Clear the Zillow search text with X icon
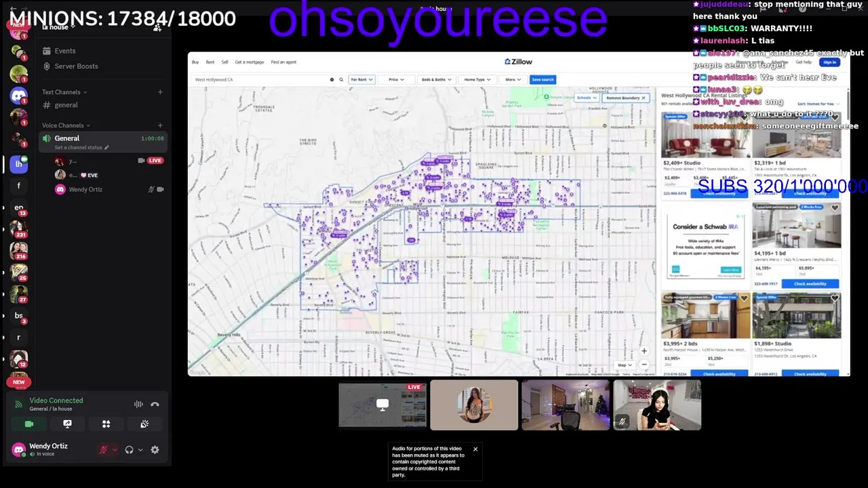The width and height of the screenshot is (868, 488). click(x=332, y=79)
